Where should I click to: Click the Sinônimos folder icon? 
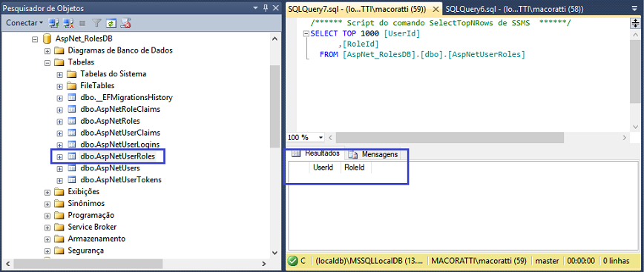click(59, 204)
